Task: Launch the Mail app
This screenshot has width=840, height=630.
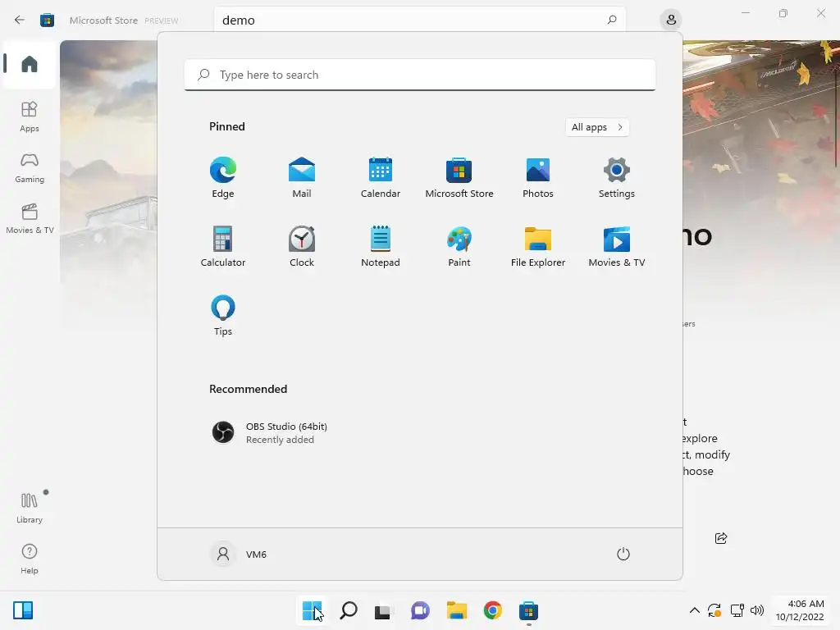Action: click(302, 177)
